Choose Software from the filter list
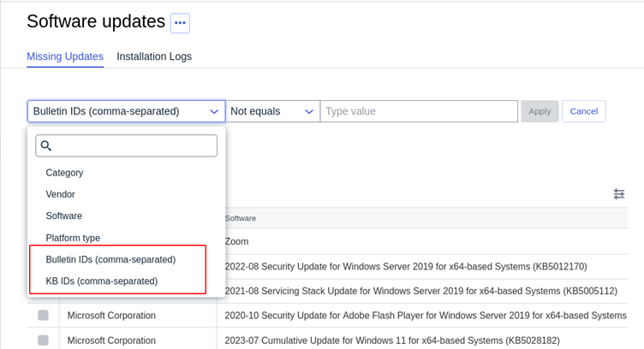This screenshot has width=644, height=349. [x=63, y=216]
